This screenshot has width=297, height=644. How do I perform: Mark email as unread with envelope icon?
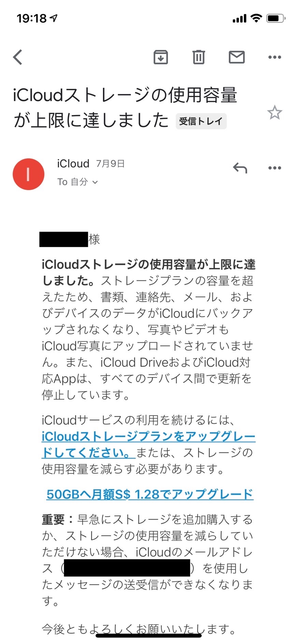coord(237,57)
